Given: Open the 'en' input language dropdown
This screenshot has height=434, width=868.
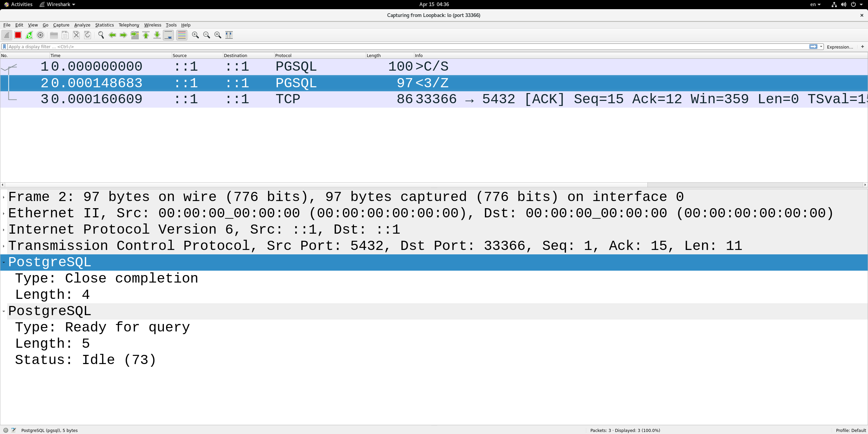Looking at the screenshot, I should [815, 4].
